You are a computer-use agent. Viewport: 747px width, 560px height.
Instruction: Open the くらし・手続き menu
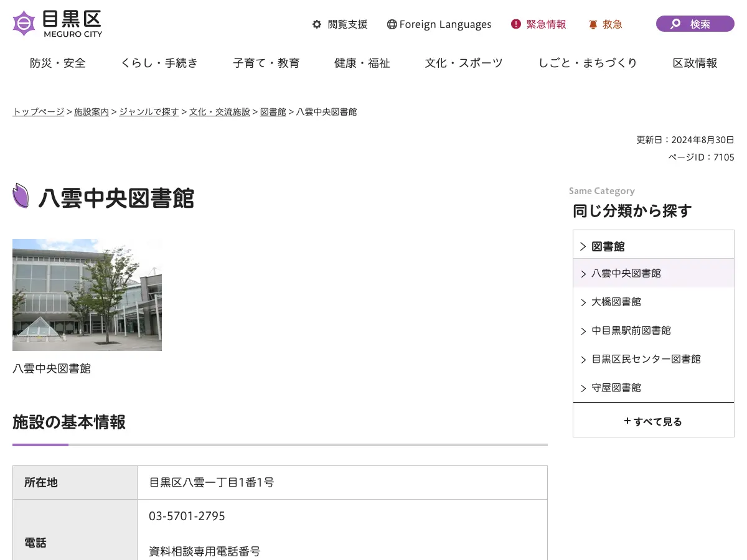coord(159,63)
